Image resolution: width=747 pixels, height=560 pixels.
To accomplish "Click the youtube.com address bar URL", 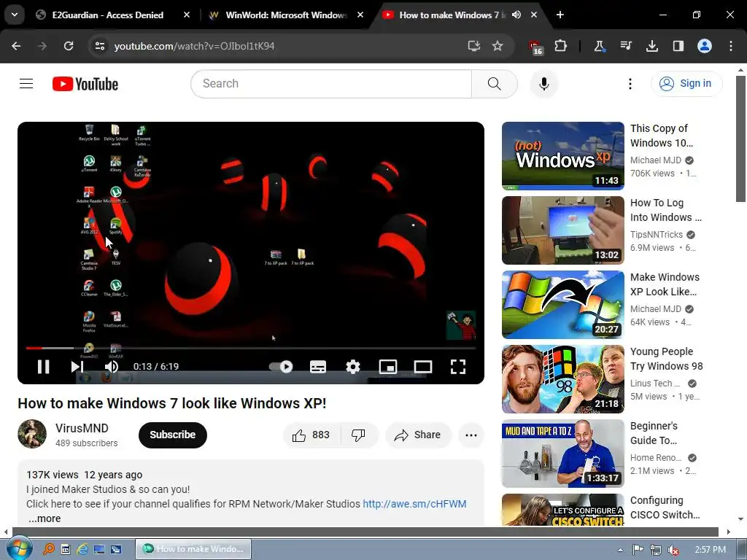I will point(194,46).
